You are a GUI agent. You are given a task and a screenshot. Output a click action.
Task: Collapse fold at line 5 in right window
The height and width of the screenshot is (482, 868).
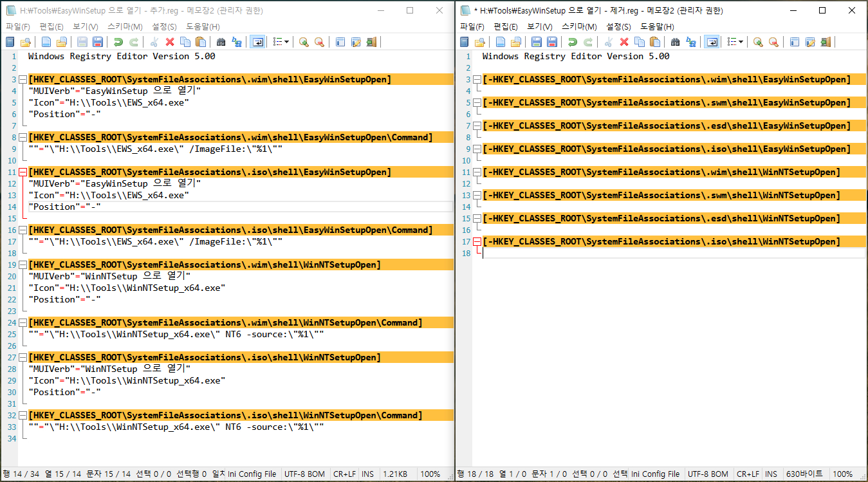coord(477,103)
